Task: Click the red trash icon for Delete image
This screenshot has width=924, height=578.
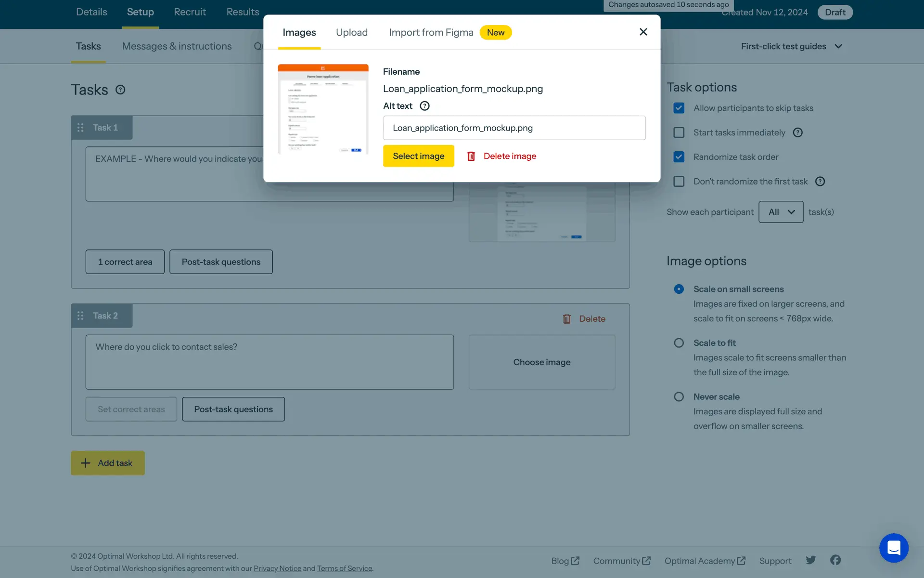Action: tap(471, 156)
